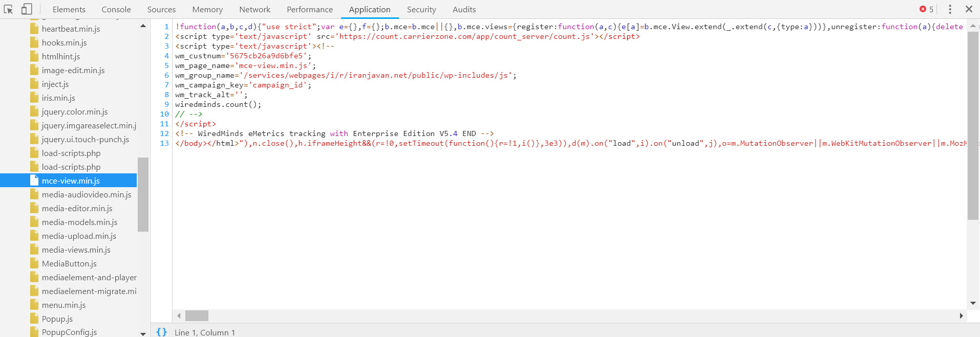Click the code pane horizontal scrollbar thumb
Screen dimensions: 980x337
pos(197,316)
